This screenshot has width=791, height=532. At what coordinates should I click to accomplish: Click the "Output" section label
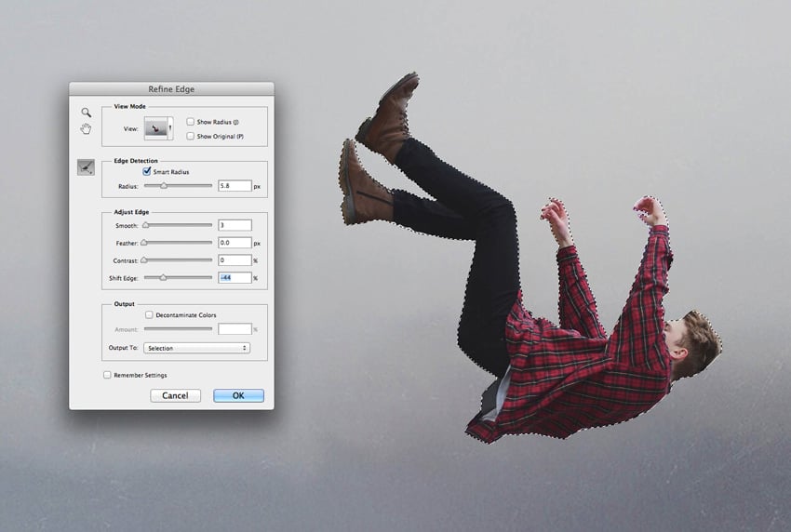tap(124, 303)
